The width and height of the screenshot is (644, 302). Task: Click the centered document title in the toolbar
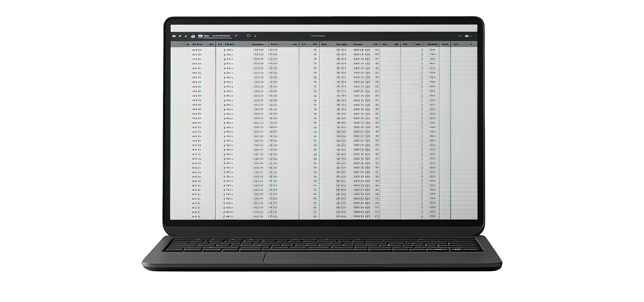coord(318,36)
